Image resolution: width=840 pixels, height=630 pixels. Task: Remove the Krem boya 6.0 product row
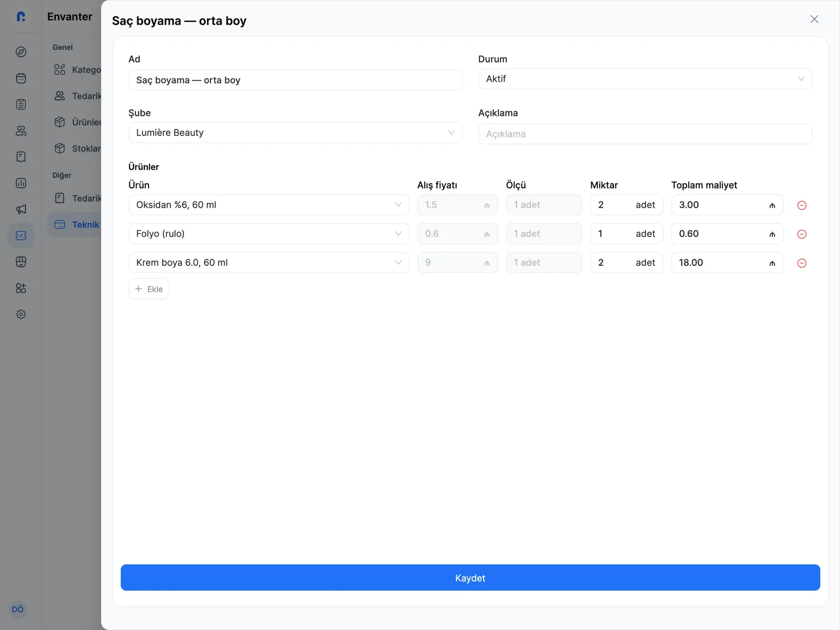tap(802, 263)
